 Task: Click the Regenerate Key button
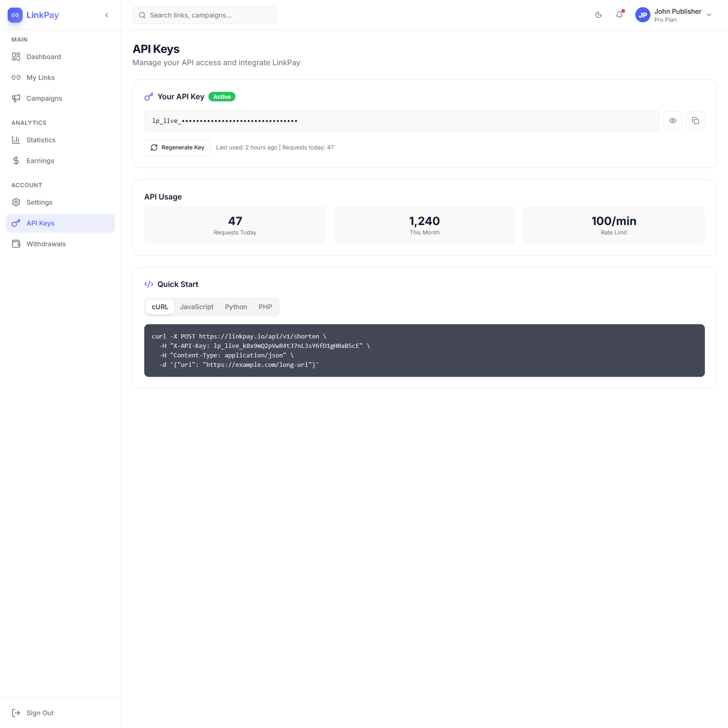177,147
